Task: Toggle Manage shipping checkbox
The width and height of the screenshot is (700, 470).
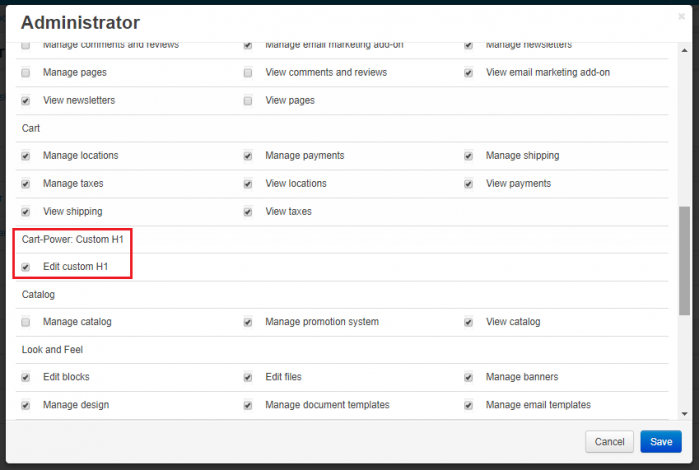Action: click(468, 156)
